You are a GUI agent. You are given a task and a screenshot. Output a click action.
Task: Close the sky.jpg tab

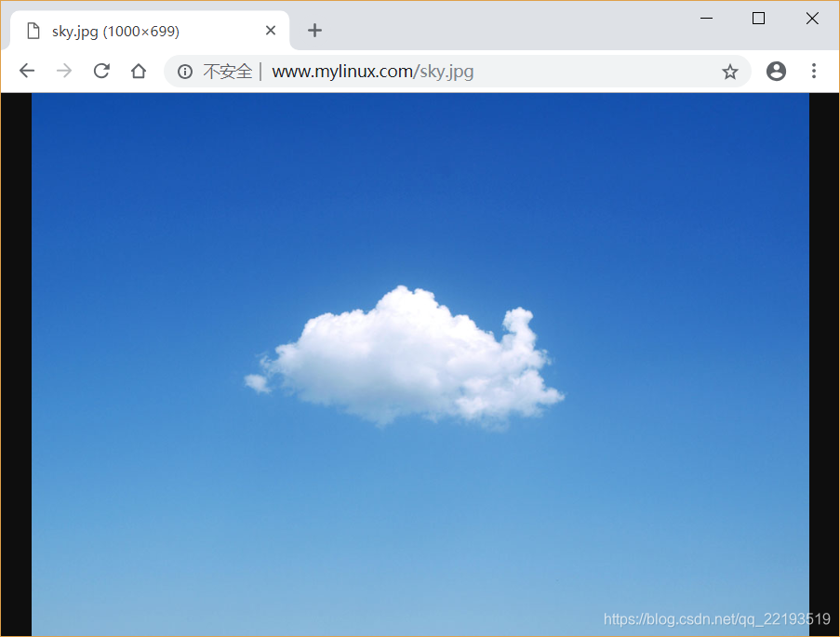[x=271, y=31]
